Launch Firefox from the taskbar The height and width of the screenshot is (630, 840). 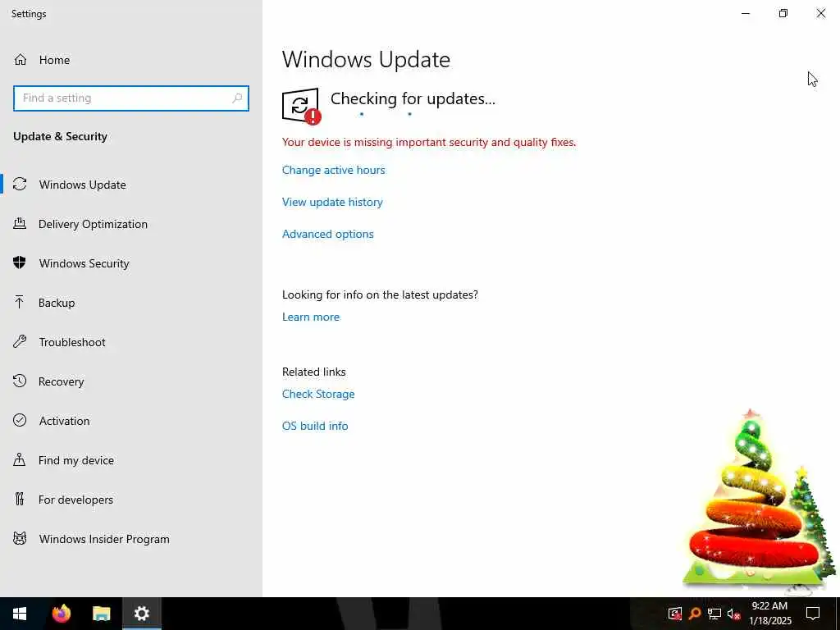(61, 614)
